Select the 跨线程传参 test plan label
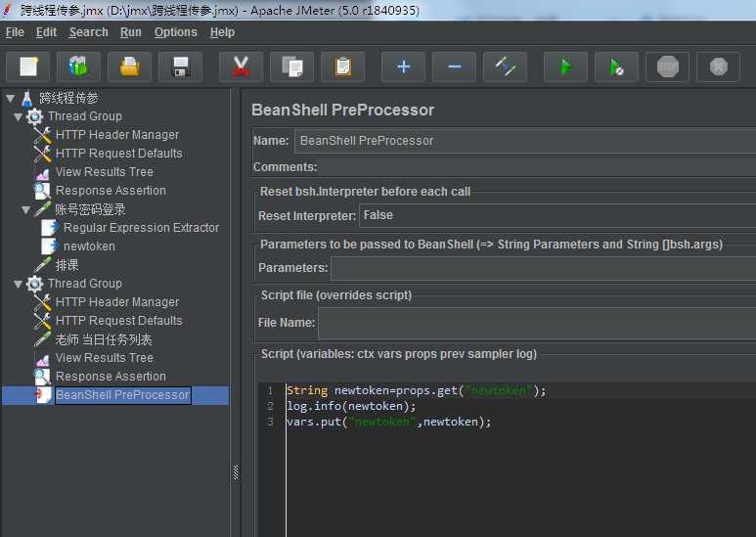 68,99
